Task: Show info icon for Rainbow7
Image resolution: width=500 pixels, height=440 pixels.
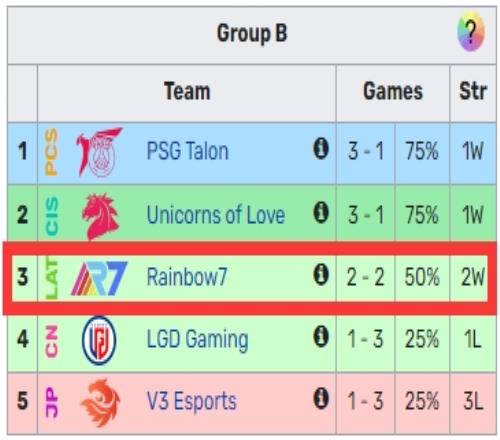Action: click(x=321, y=275)
